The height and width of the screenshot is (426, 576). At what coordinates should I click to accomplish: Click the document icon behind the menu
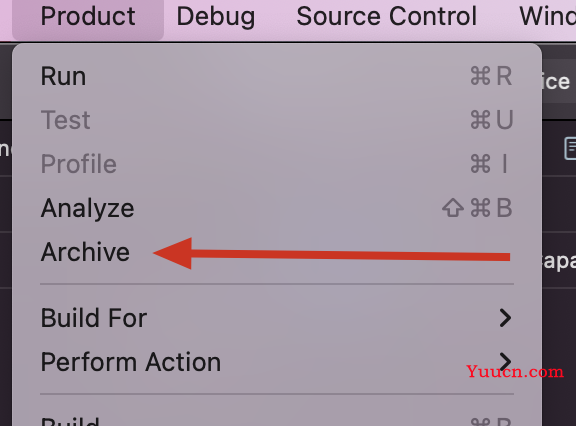click(570, 148)
